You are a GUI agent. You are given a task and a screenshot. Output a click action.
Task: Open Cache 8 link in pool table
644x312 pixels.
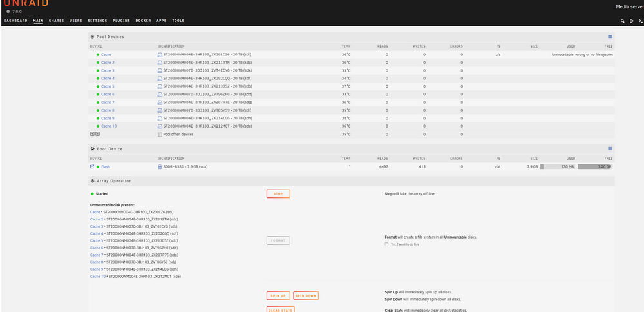click(108, 110)
